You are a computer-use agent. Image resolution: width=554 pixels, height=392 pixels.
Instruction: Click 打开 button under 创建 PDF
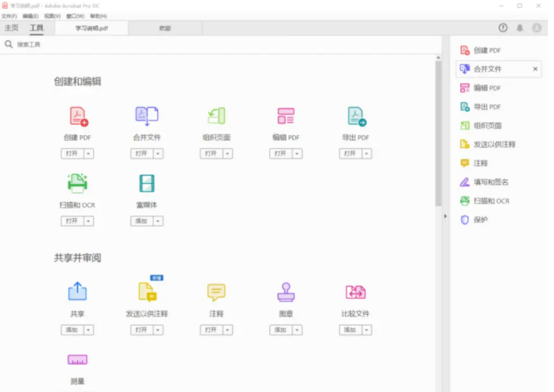point(72,153)
